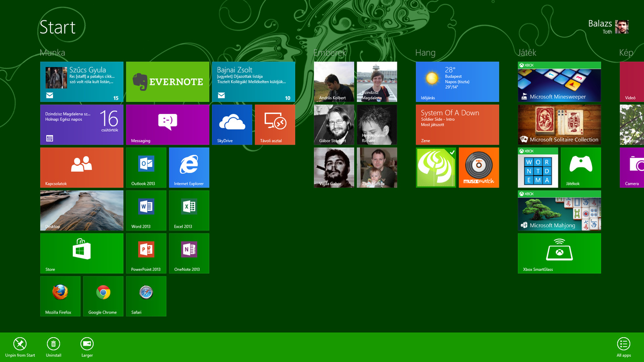This screenshot has width=644, height=362.
Task: Click the Larger tile size button
Action: [87, 348]
